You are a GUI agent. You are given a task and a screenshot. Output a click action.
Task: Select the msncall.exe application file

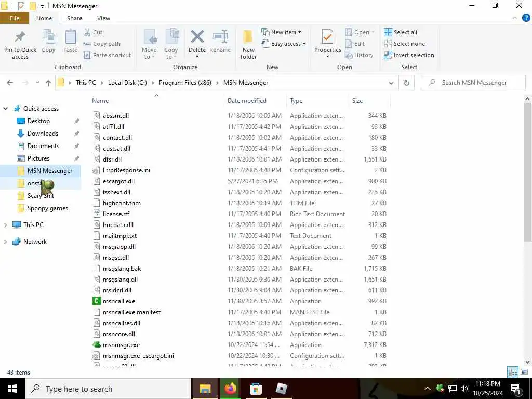click(x=119, y=301)
